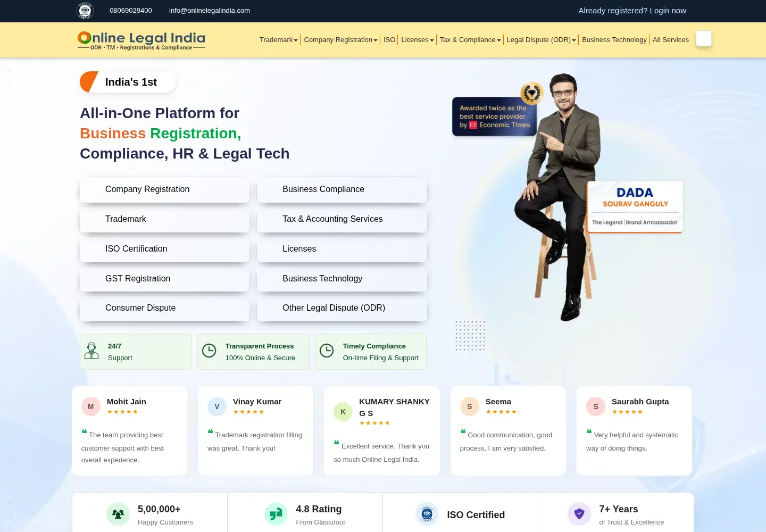Open Other Legal Dispute (ODR) card
This screenshot has height=532, width=766.
tap(342, 308)
